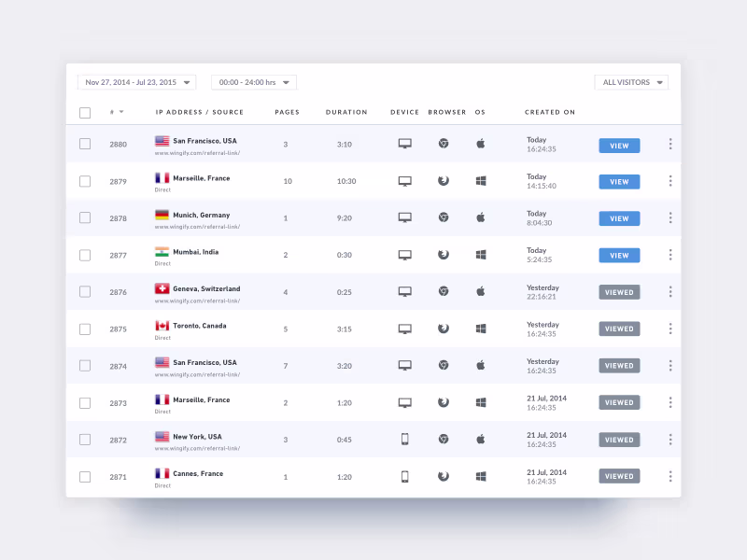
Task: Click the CREATED ON column header
Action: point(550,112)
